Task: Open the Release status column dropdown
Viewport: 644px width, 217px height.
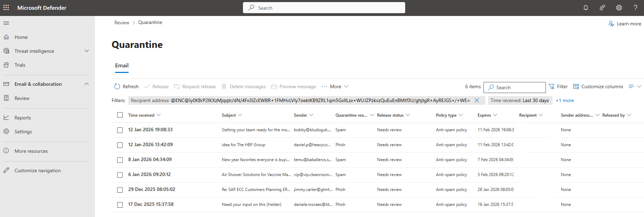Action: pos(408,115)
